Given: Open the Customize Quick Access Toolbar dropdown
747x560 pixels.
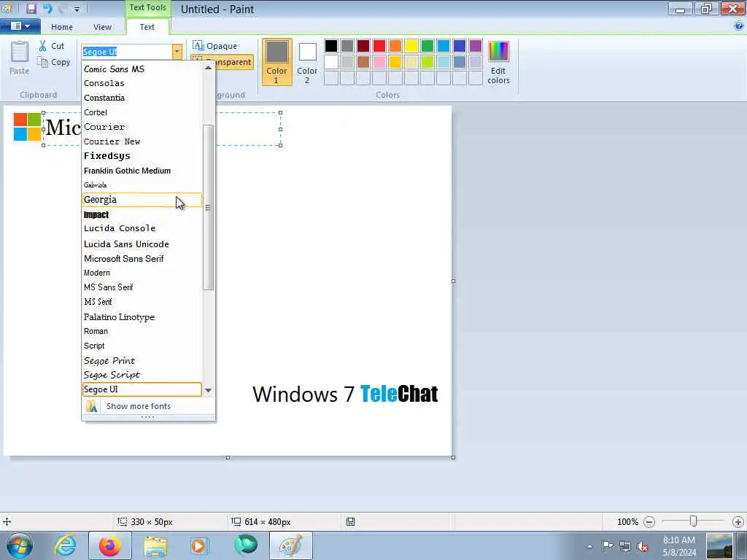Looking at the screenshot, I should coord(77,9).
